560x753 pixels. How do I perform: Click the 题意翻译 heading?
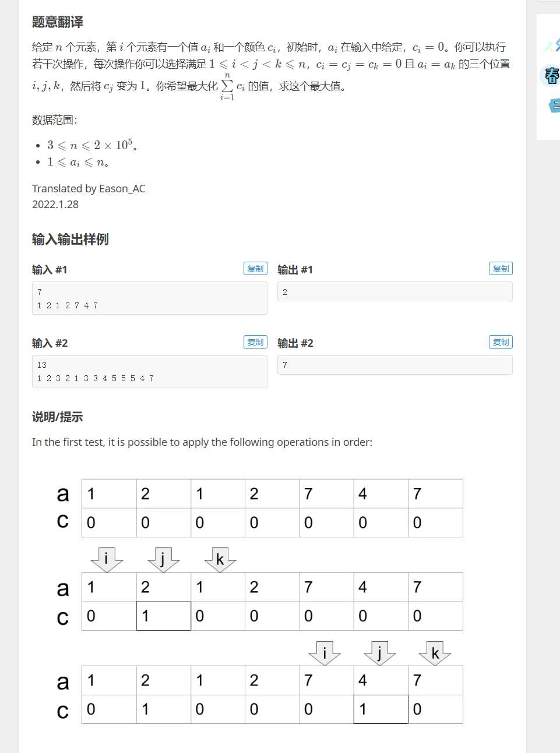[58, 22]
